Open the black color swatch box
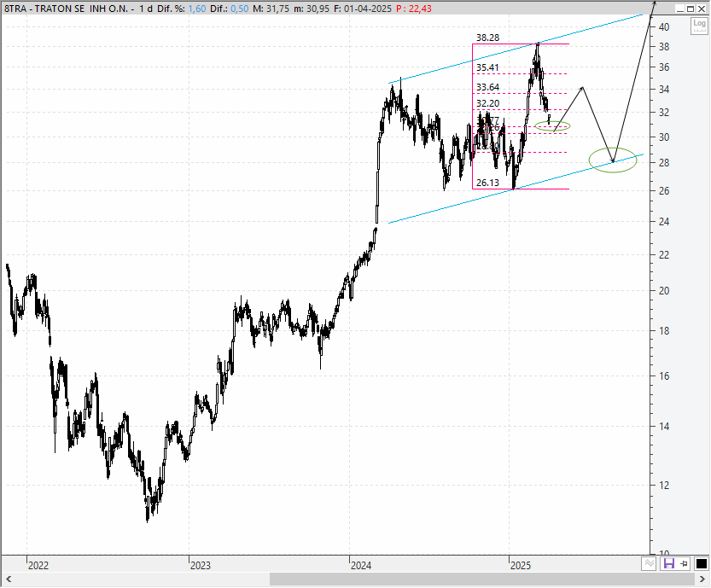The width and height of the screenshot is (711, 588). tap(701, 564)
